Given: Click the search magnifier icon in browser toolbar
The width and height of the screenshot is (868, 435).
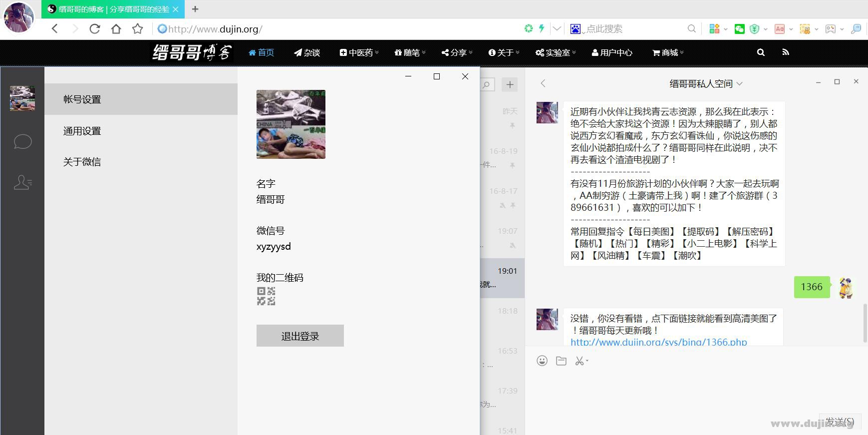Looking at the screenshot, I should coord(691,28).
